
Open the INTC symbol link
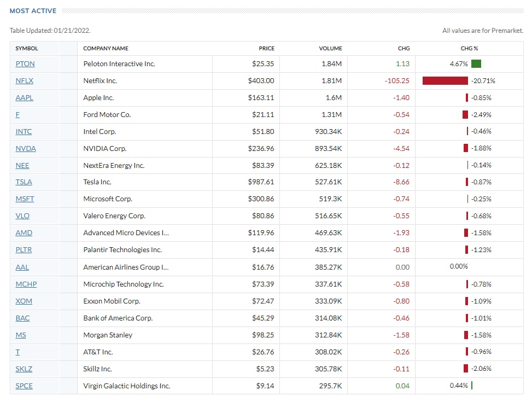coord(24,132)
